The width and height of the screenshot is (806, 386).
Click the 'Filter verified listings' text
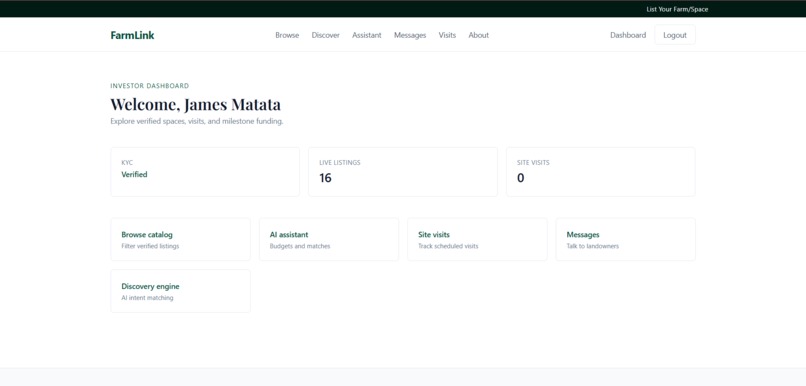click(150, 246)
